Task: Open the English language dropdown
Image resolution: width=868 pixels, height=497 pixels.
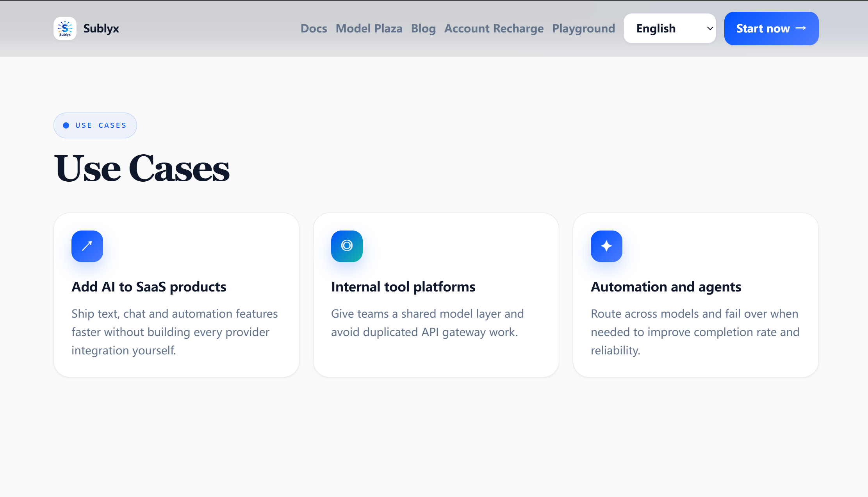Action: (670, 29)
